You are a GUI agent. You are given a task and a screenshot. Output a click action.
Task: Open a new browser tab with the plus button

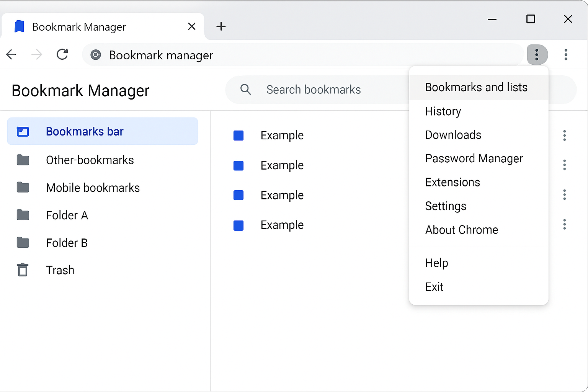click(x=221, y=26)
